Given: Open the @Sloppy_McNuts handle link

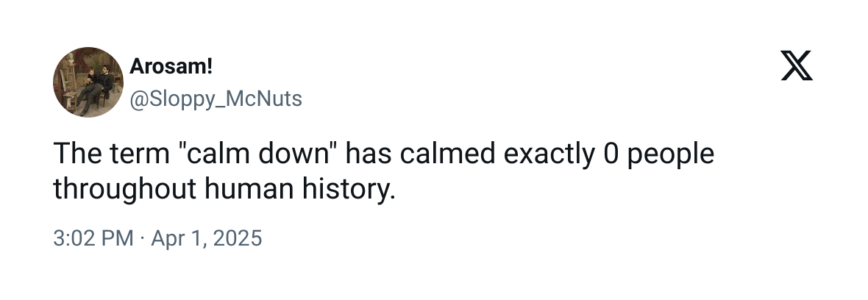Looking at the screenshot, I should pyautogui.click(x=216, y=99).
